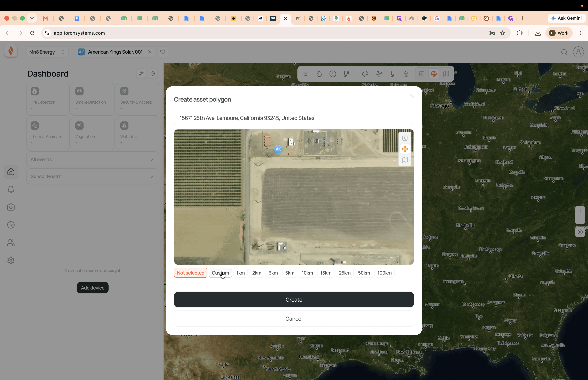Select the Not selected option
This screenshot has height=380, width=588.
click(x=191, y=273)
